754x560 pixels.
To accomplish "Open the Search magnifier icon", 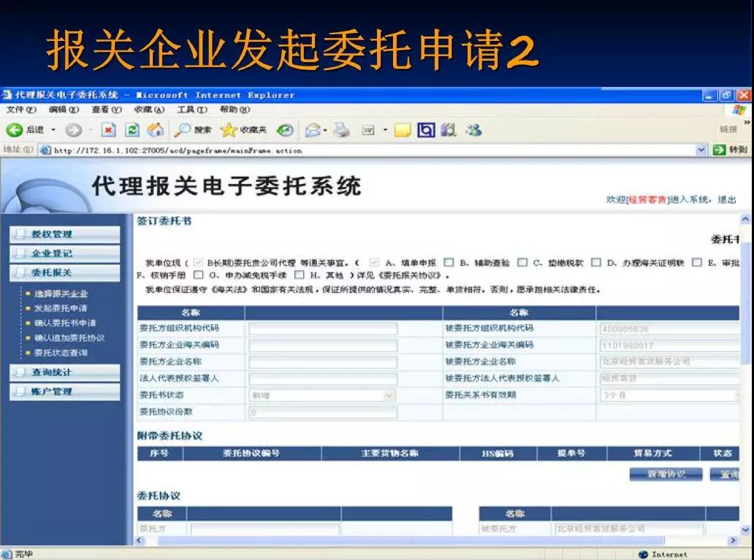I will coord(183,129).
